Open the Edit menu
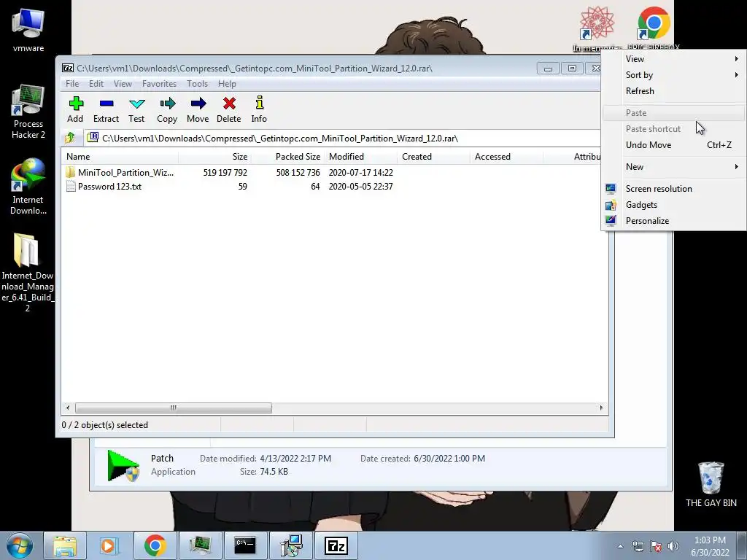Screen dimensions: 747x560 (96, 83)
